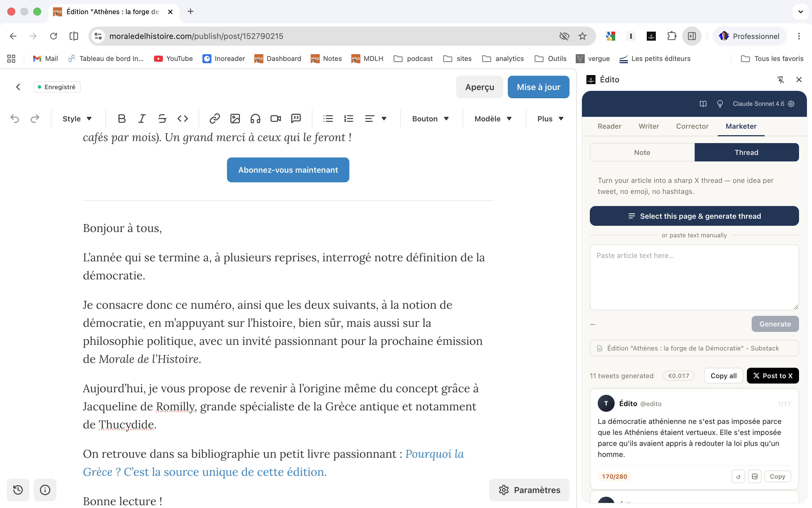Viewport: 812px width, 508px height.
Task: Toggle bold formatting
Action: click(x=122, y=119)
